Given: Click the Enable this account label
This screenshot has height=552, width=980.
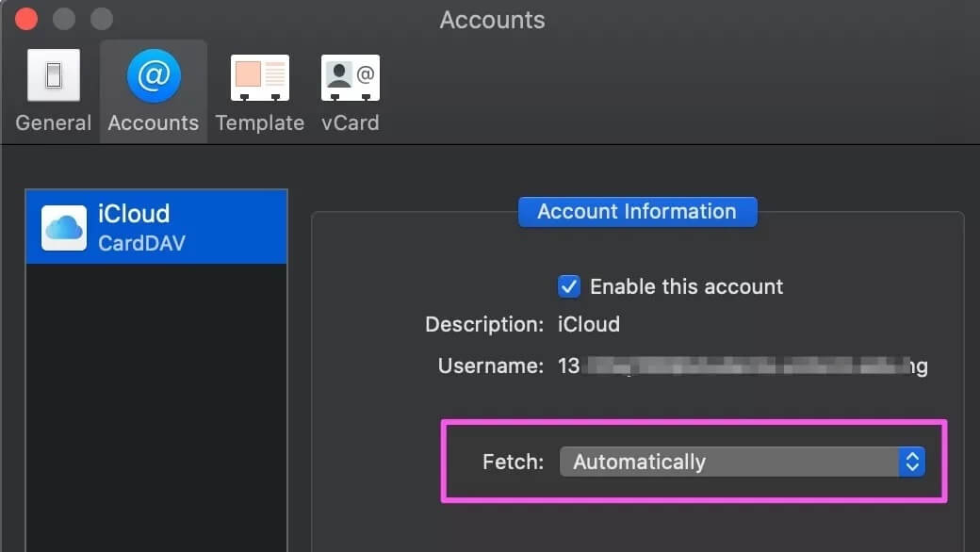Looking at the screenshot, I should 686,286.
